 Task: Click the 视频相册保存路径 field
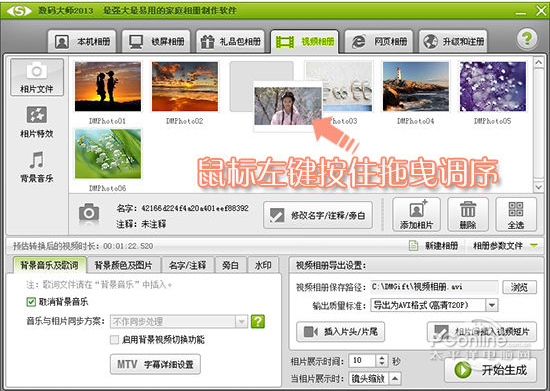pyautogui.click(x=434, y=287)
